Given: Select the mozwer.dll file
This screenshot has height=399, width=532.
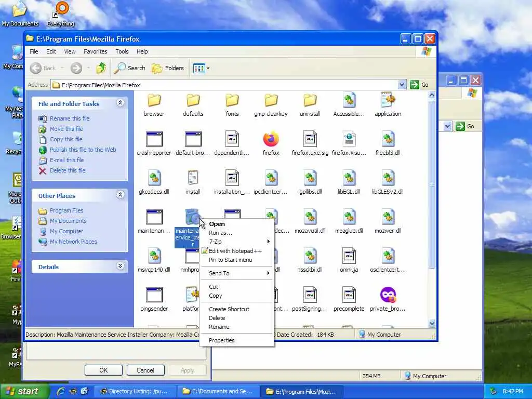Looking at the screenshot, I should [x=388, y=217].
